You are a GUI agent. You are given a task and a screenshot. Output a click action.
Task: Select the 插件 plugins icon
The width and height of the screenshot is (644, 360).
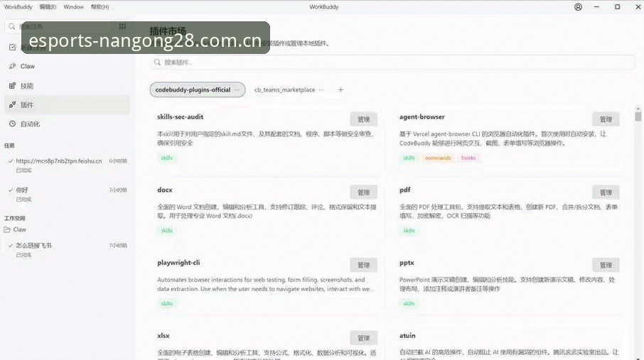[12, 104]
